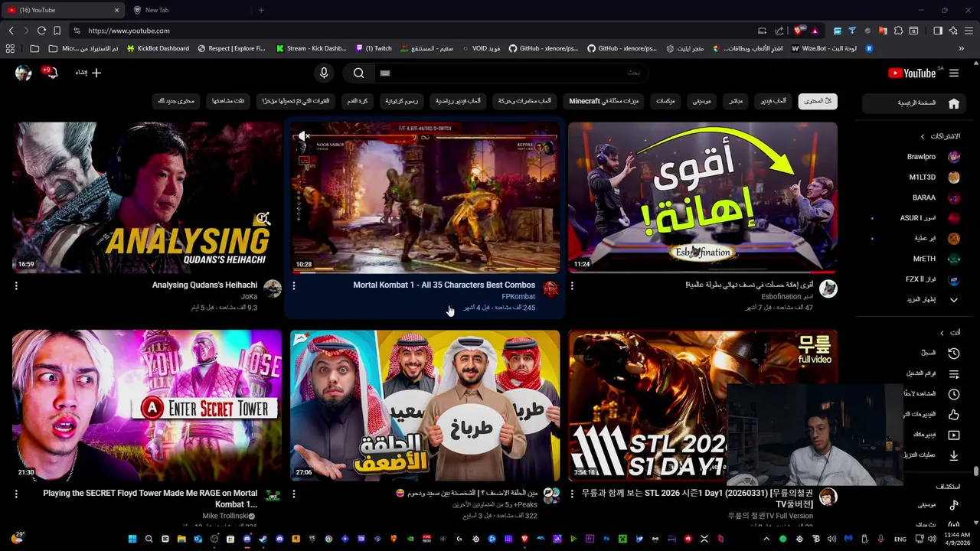Open options menu for STL 2026 video
The width and height of the screenshot is (980, 551).
pyautogui.click(x=572, y=494)
